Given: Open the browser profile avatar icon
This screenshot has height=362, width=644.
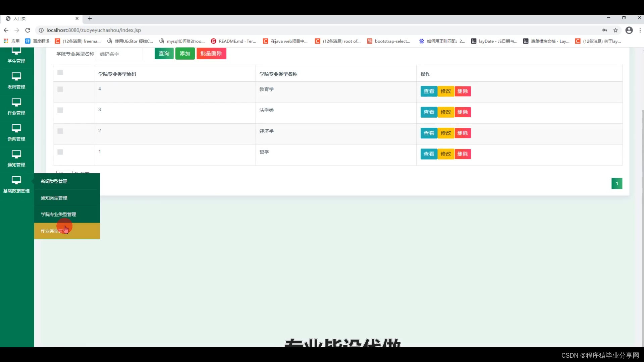Looking at the screenshot, I should coord(629,30).
